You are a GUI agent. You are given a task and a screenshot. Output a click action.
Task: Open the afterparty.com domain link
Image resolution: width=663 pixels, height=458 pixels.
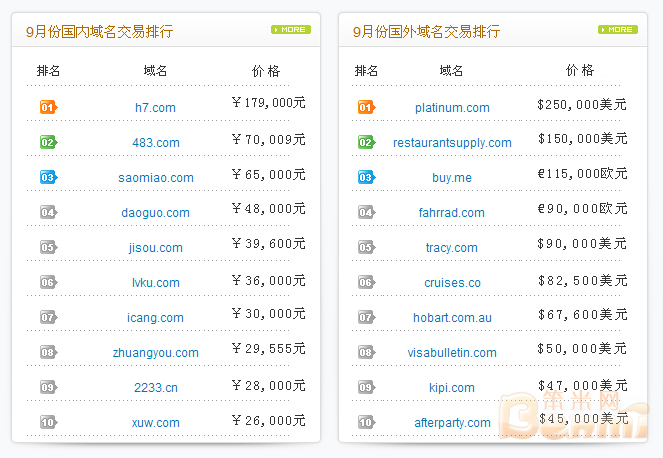point(452,422)
